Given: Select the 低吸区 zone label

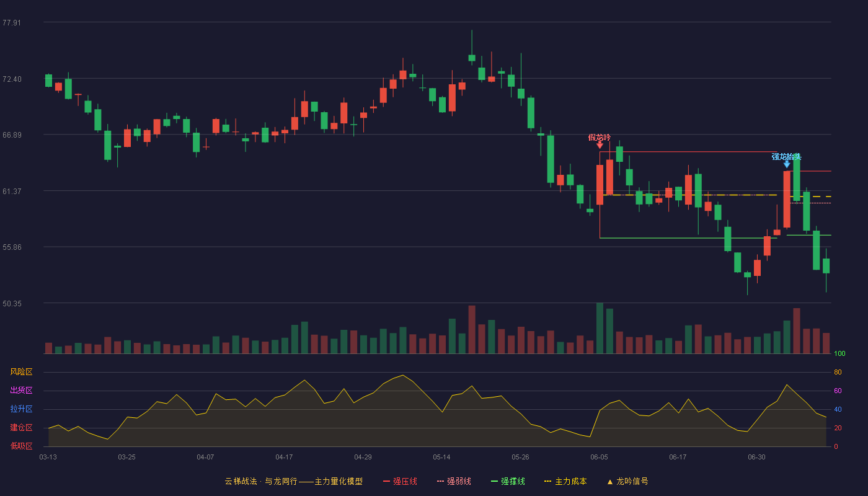Looking at the screenshot, I should 21,446.
